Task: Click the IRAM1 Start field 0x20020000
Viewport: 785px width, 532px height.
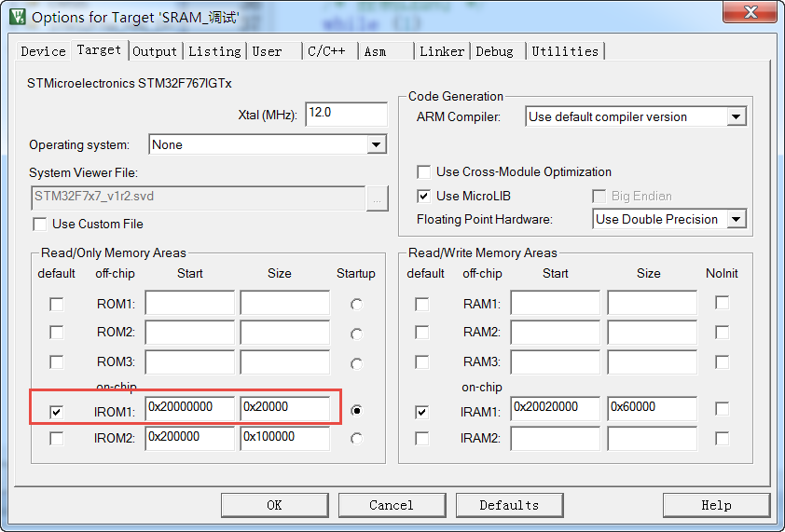Action: point(556,408)
